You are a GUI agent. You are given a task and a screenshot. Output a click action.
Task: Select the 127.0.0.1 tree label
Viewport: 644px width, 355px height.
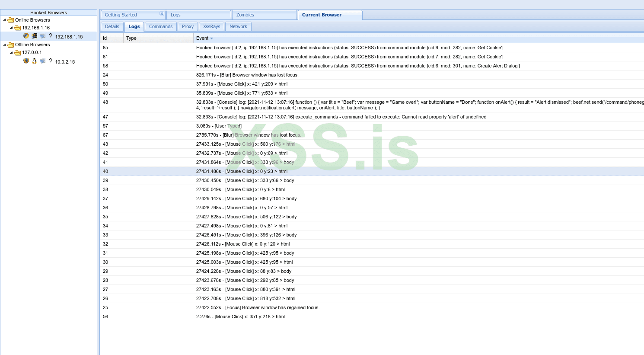(32, 52)
